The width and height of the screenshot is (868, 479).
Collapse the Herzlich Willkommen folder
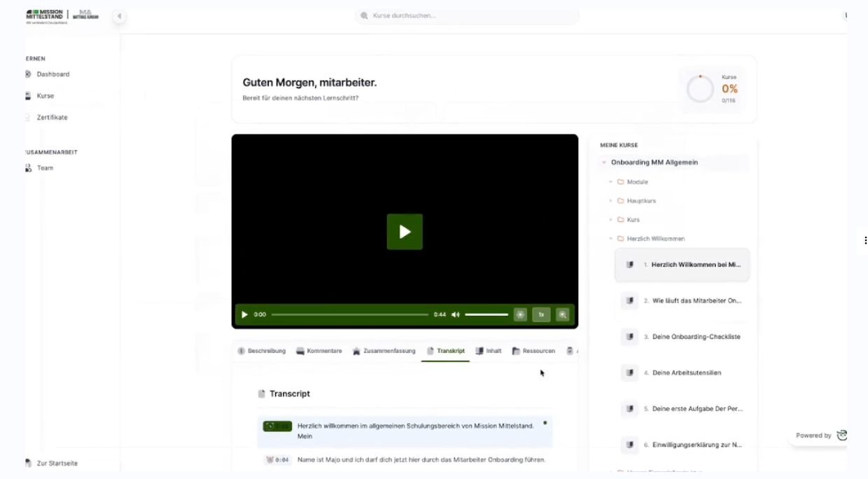[611, 239]
